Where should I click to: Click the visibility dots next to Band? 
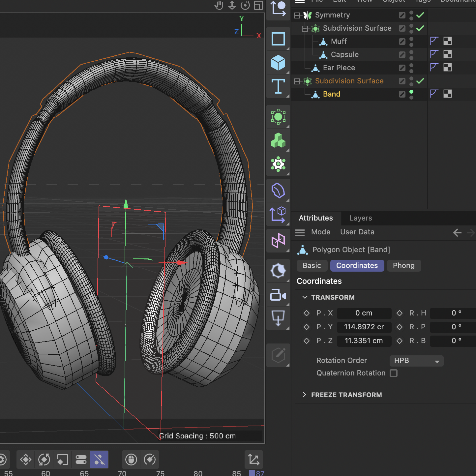tap(411, 94)
